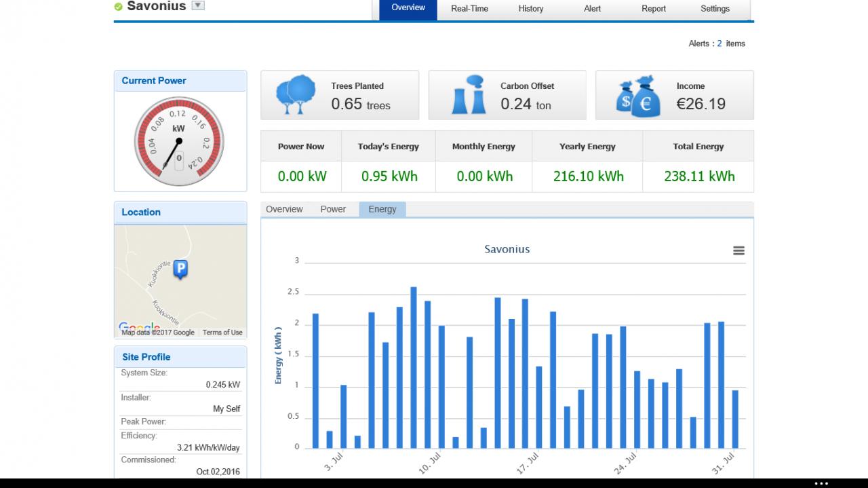Image resolution: width=868 pixels, height=488 pixels.
Task: Open the chart hamburger export menu
Action: 738,250
